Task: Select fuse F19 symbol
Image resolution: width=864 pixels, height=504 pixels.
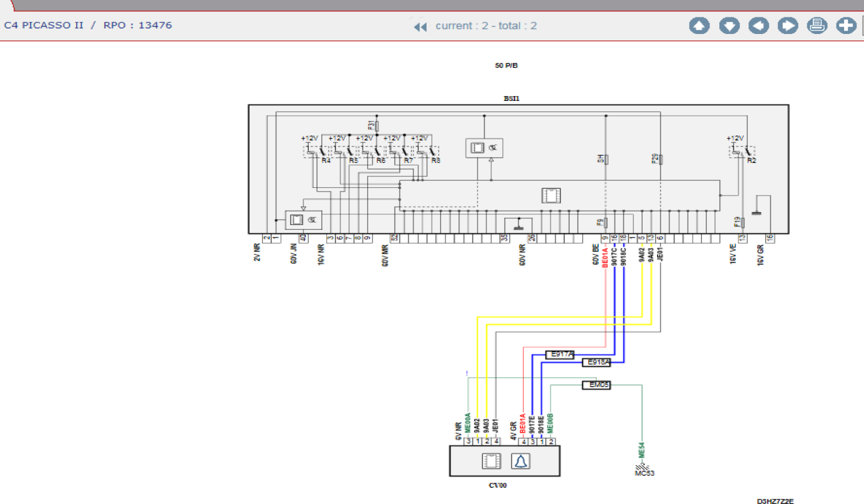Action: (742, 222)
